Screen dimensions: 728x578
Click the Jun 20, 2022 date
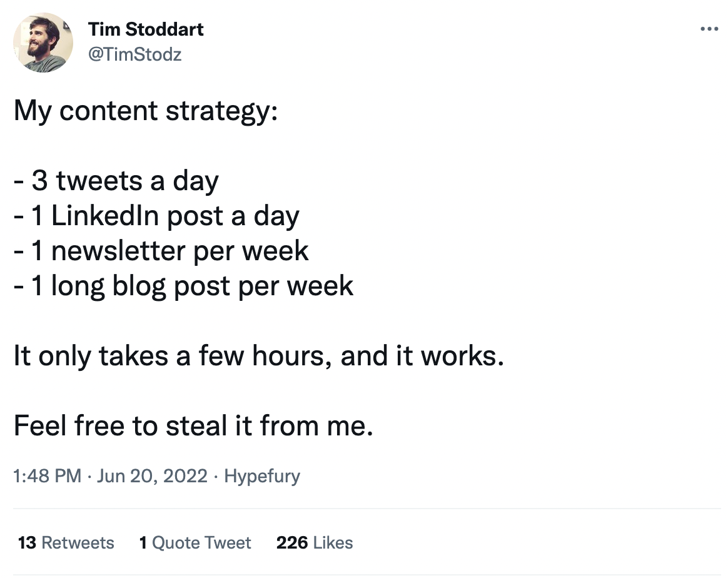152,476
